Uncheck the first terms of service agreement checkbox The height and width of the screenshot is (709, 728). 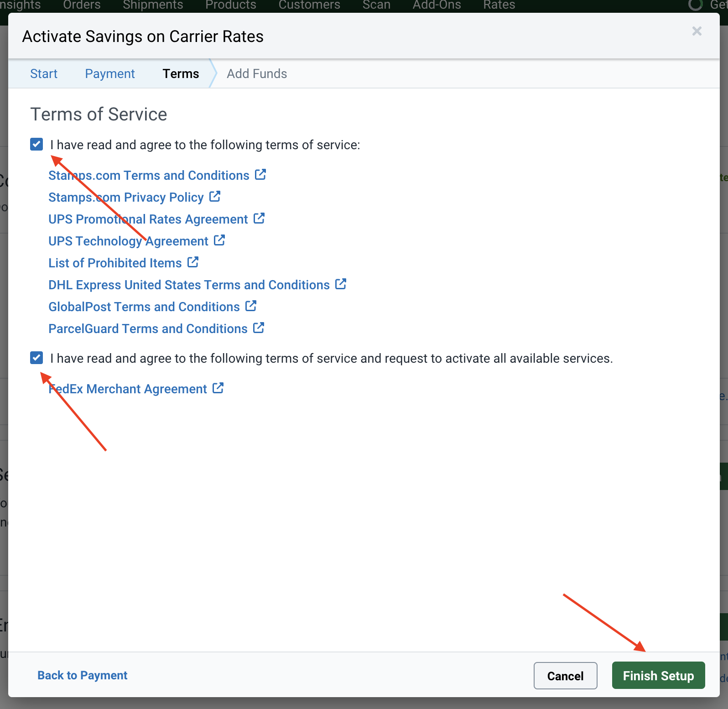(36, 144)
